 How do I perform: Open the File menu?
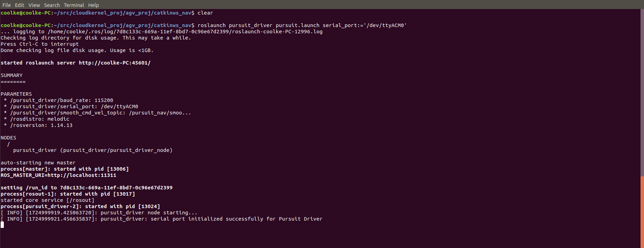(x=7, y=5)
